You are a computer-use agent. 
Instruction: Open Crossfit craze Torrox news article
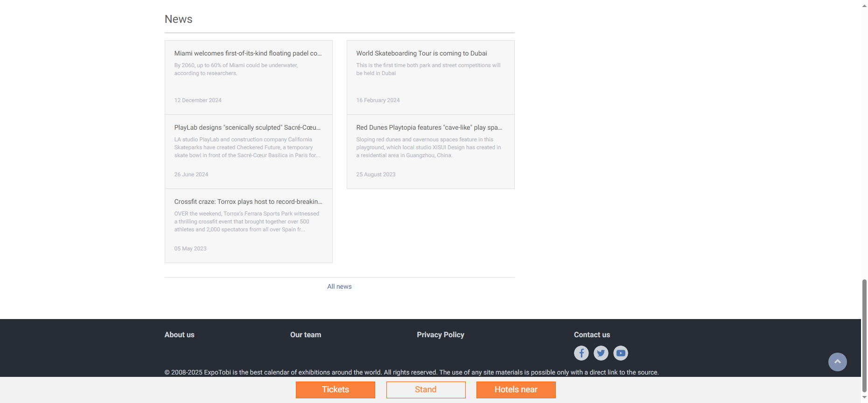point(248,202)
